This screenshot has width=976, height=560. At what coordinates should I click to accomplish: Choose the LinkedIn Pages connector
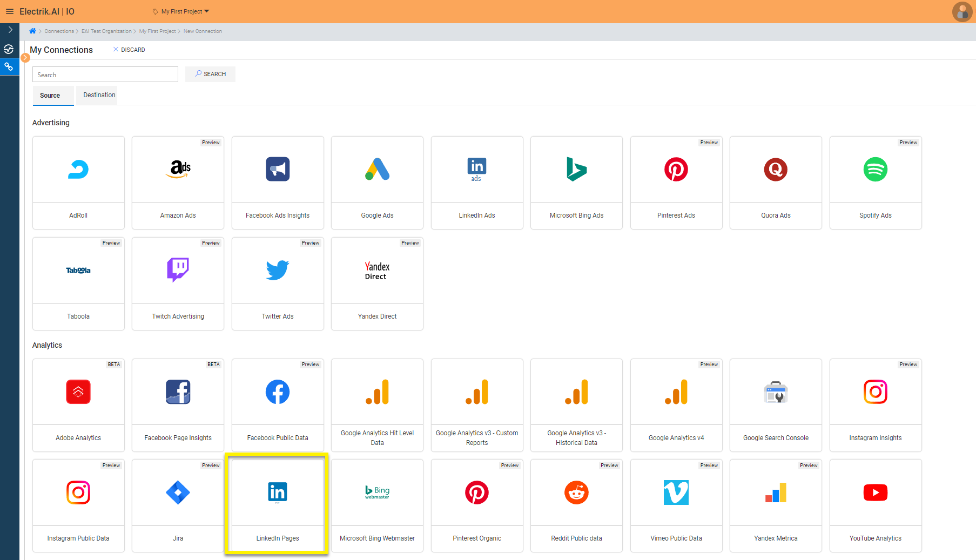[x=278, y=505]
